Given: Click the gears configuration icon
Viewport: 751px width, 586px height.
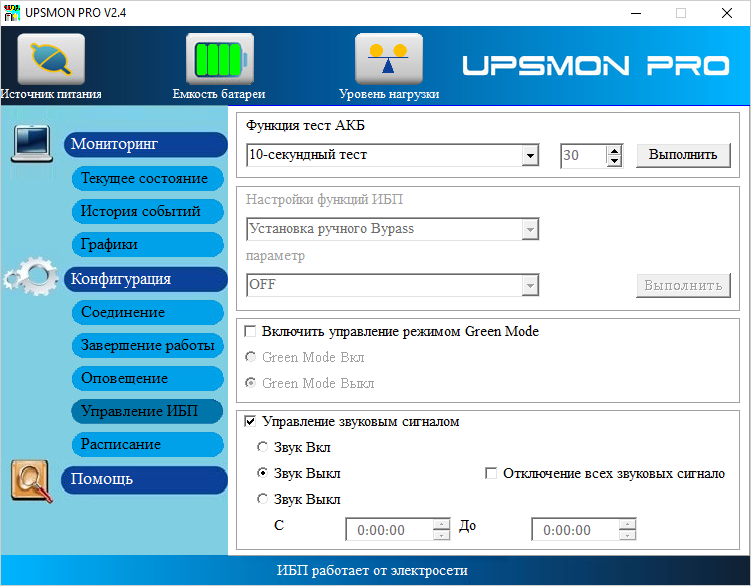Looking at the screenshot, I should 31,276.
